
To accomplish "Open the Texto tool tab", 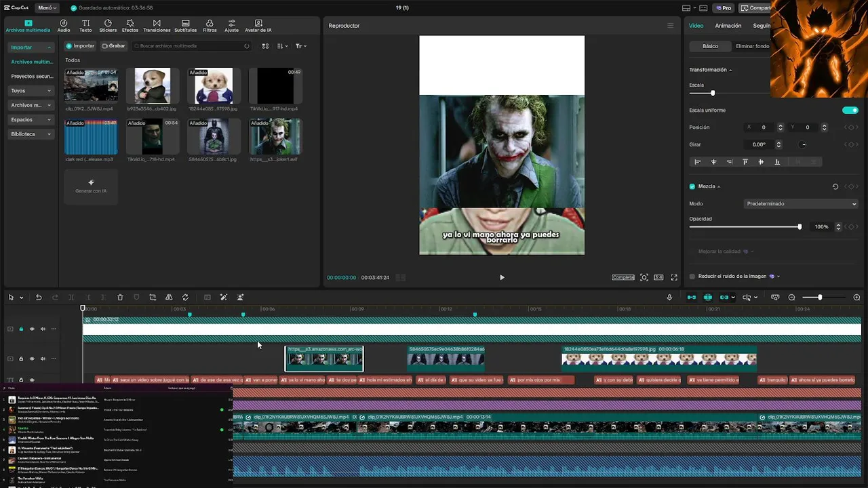I will (x=85, y=26).
